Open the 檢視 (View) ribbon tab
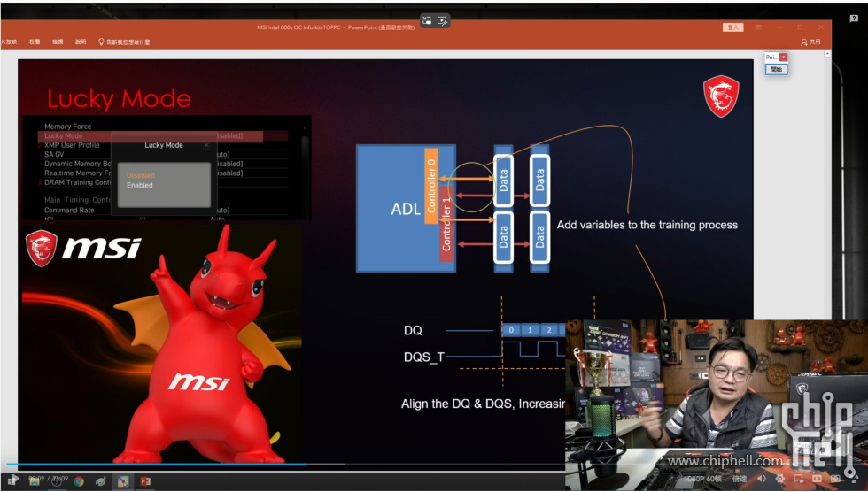The image size is (868, 492). point(58,42)
